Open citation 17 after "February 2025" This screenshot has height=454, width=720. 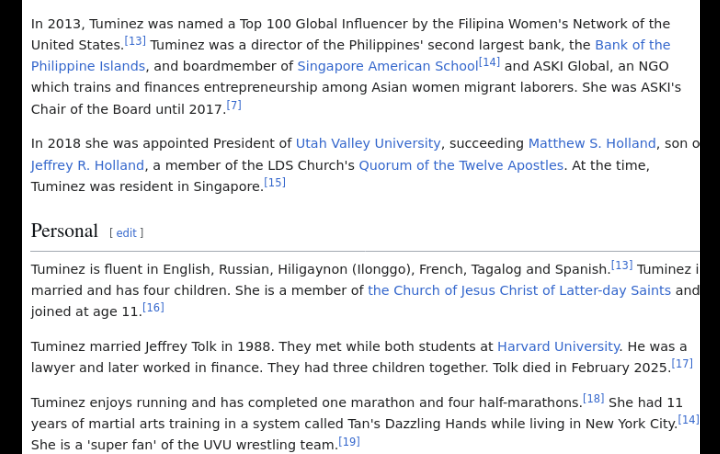682,363
